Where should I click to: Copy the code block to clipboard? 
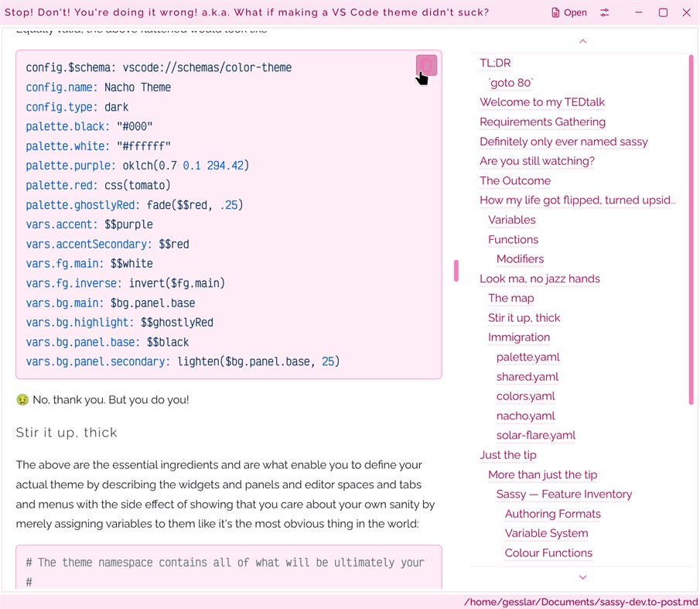(426, 66)
